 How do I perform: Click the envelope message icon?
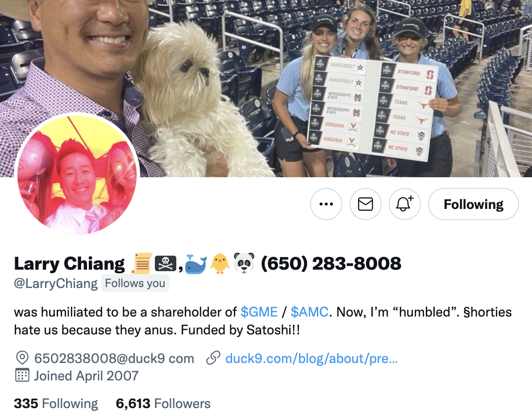(x=366, y=204)
